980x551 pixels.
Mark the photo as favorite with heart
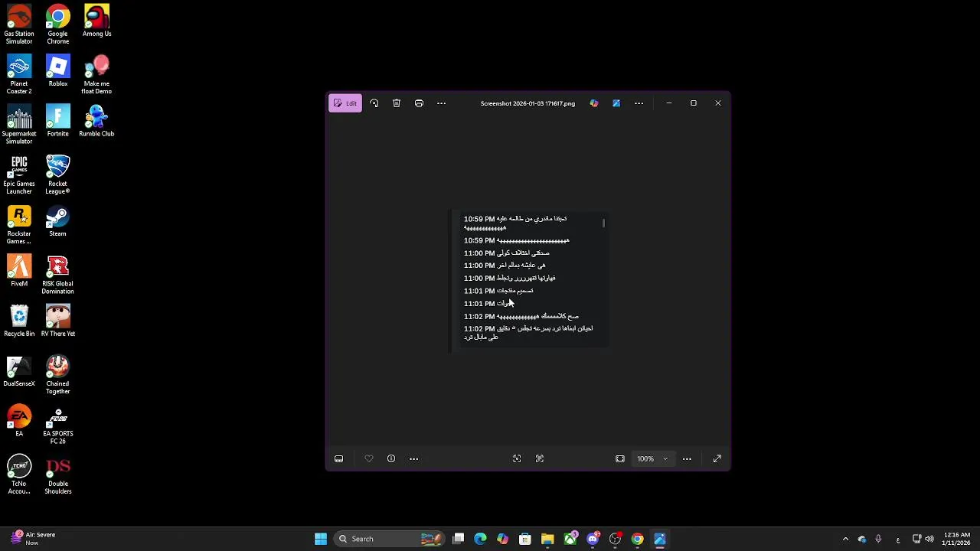coord(368,458)
